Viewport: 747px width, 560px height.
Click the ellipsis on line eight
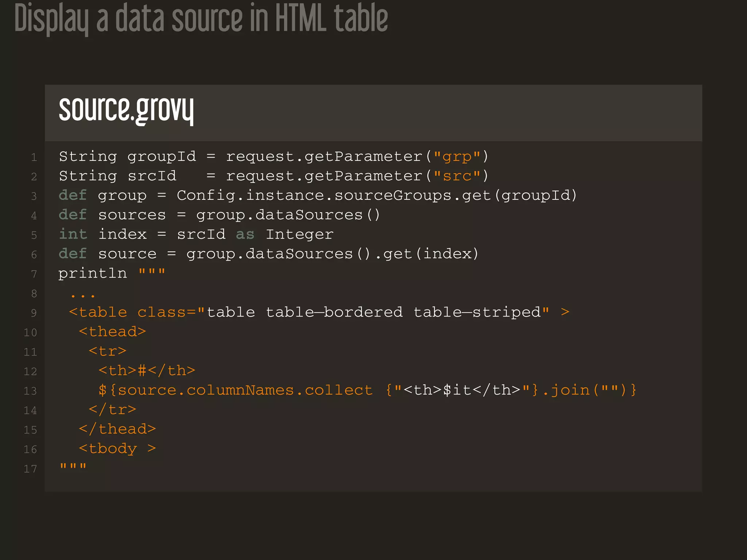(83, 296)
